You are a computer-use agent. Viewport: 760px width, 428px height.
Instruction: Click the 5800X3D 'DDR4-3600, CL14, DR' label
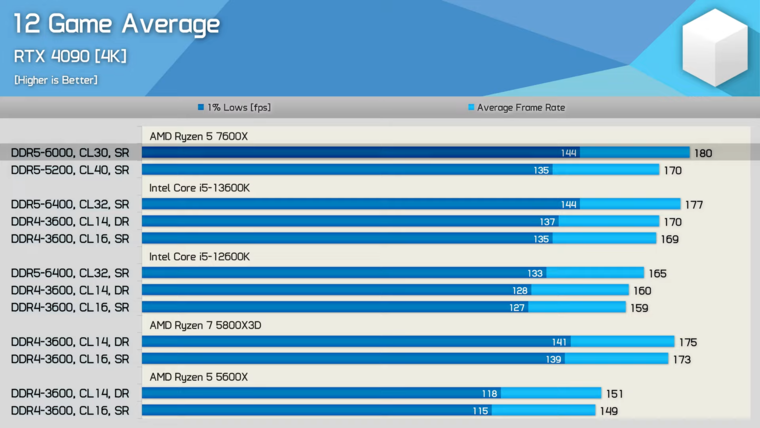70,342
